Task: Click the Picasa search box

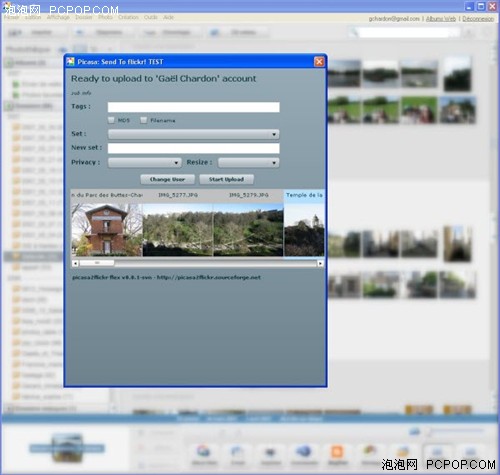Action: [x=405, y=32]
